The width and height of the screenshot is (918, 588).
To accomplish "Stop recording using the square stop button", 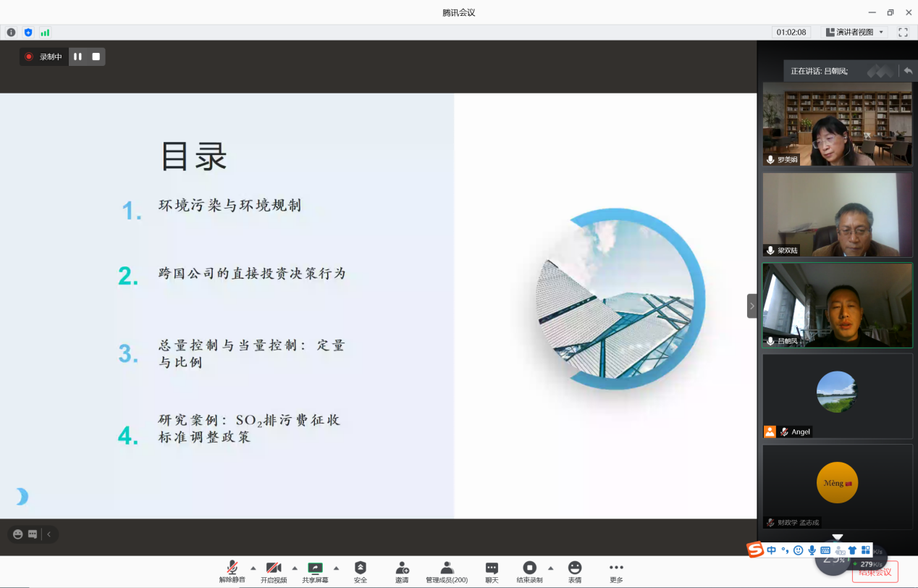I will click(x=96, y=56).
